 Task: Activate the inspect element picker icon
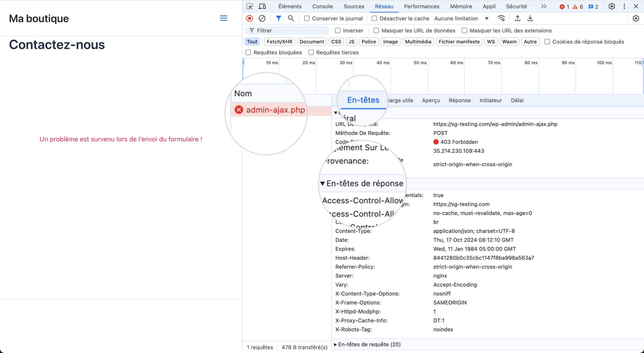250,6
